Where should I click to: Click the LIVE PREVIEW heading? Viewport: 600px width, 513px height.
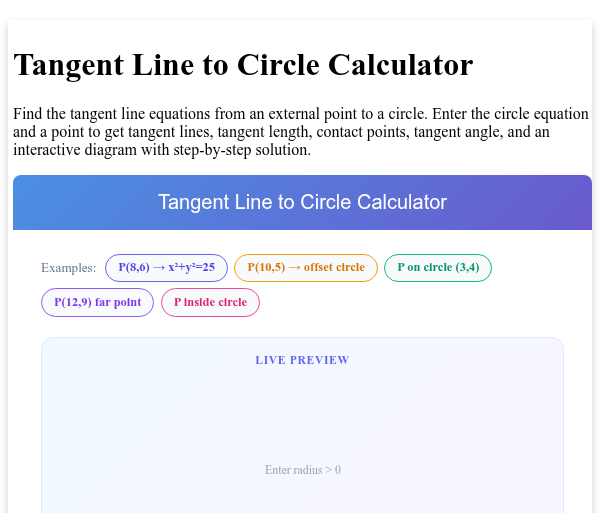302,360
